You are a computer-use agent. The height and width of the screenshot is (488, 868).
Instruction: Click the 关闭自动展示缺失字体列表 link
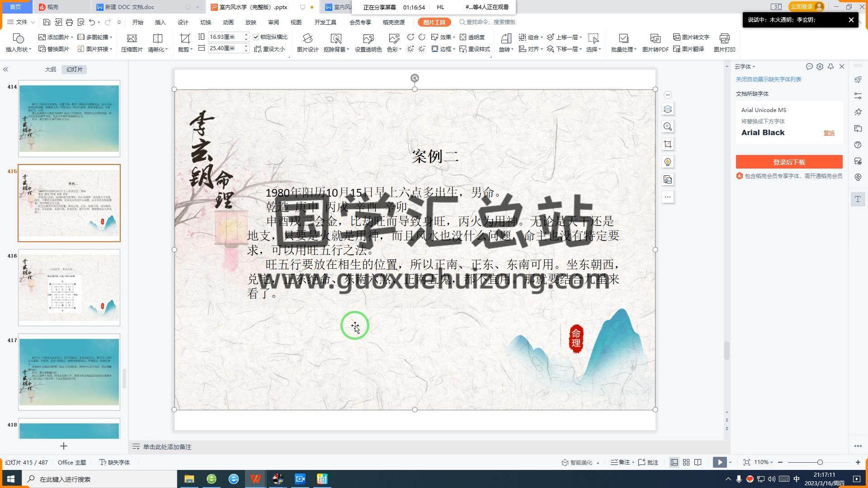768,79
